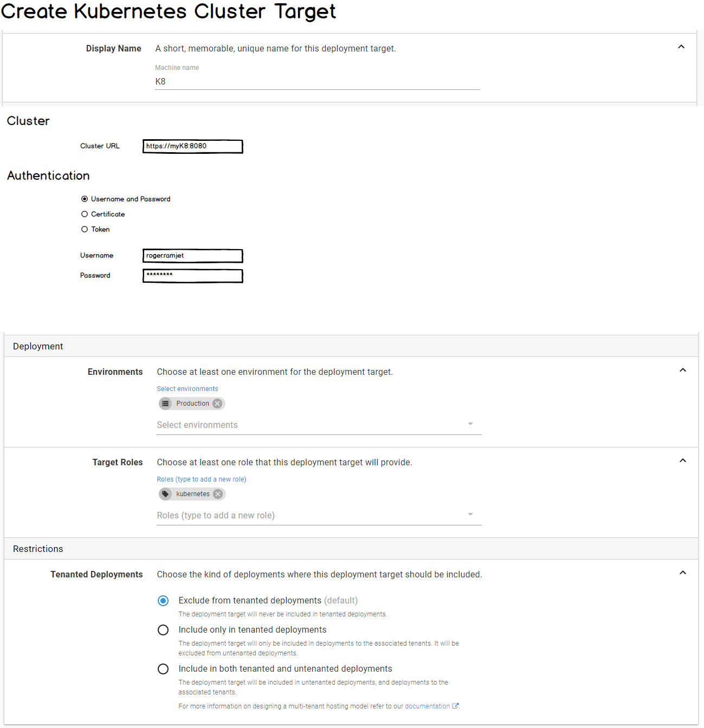This screenshot has height=728, width=704.
Task: Select Certificate authentication
Action: coord(85,214)
